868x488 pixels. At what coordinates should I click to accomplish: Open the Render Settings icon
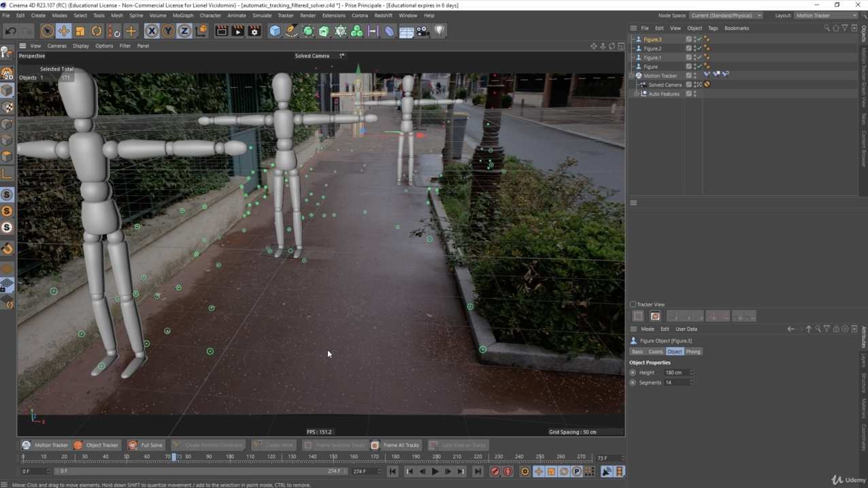(254, 31)
